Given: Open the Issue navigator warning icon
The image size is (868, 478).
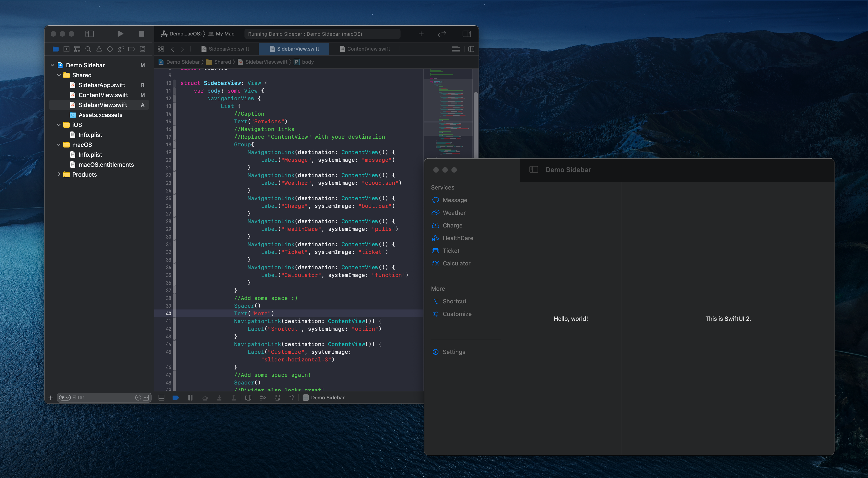Looking at the screenshot, I should coord(99,49).
